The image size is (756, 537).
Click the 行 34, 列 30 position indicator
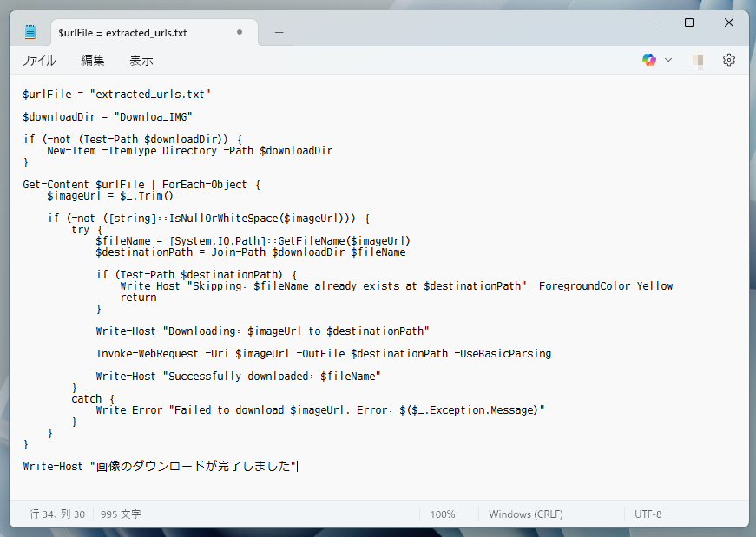click(x=57, y=514)
